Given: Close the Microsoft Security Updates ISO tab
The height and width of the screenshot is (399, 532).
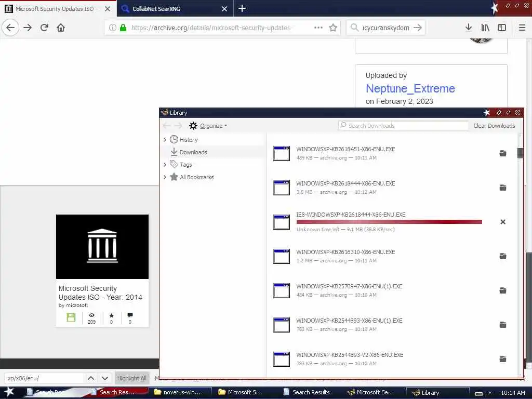Looking at the screenshot, I should [108, 9].
